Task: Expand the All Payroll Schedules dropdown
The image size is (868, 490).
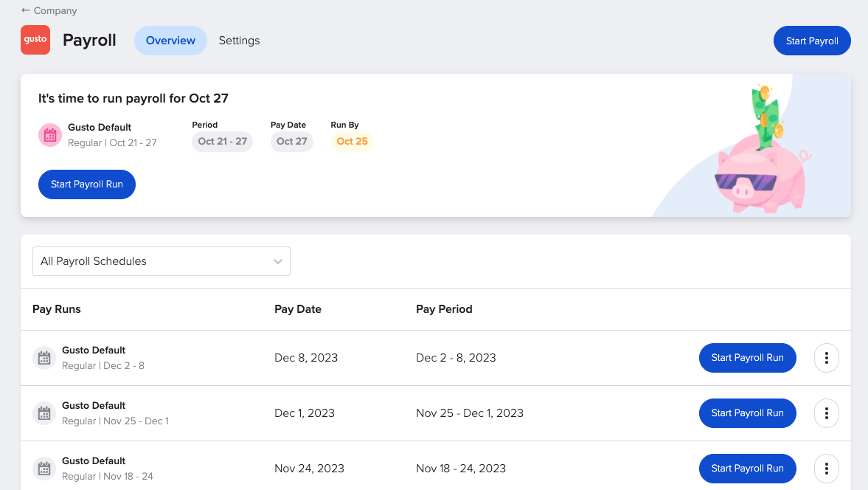Action: [x=162, y=261]
